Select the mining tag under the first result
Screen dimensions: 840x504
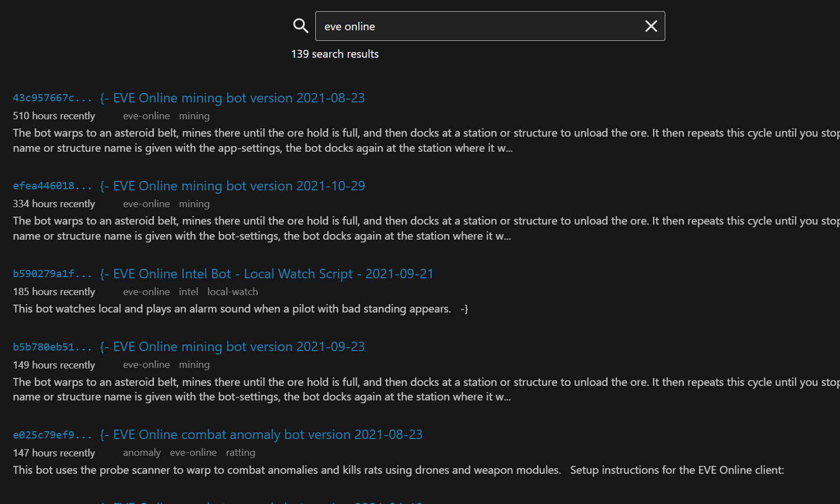pyautogui.click(x=194, y=115)
